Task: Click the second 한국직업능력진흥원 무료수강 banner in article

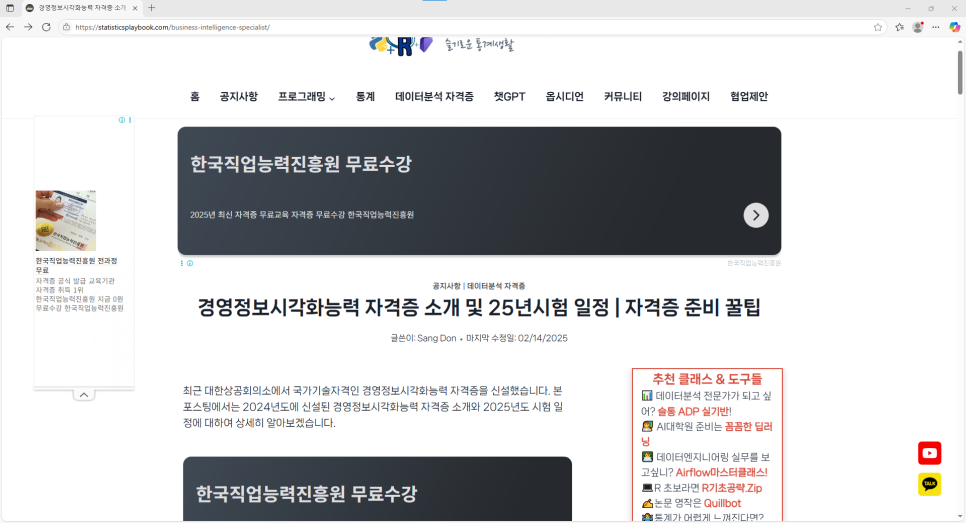Action: point(377,489)
